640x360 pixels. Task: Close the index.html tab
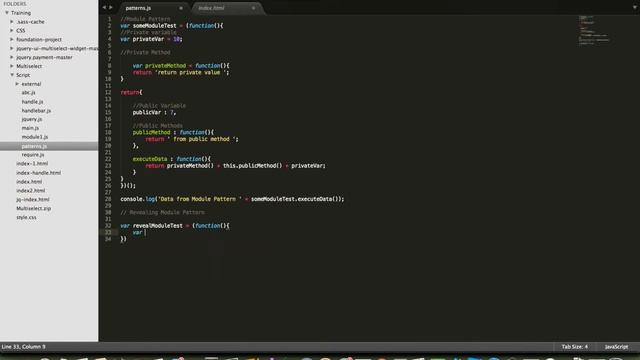[x=253, y=8]
